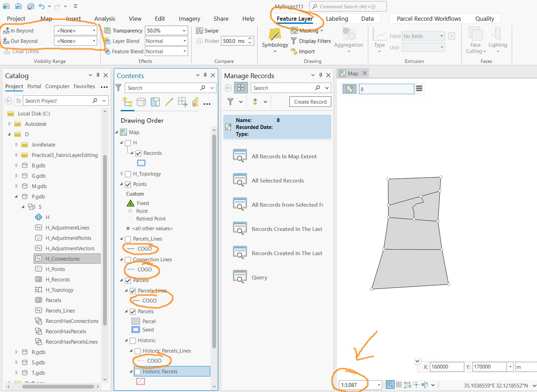Uncheck the Points layer visibility checkbox

pyautogui.click(x=128, y=184)
